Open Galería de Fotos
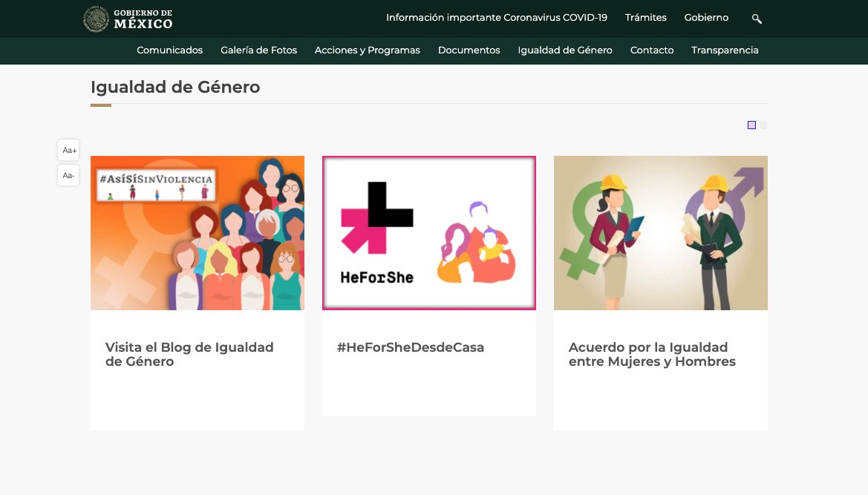Image resolution: width=868 pixels, height=495 pixels. tap(258, 50)
